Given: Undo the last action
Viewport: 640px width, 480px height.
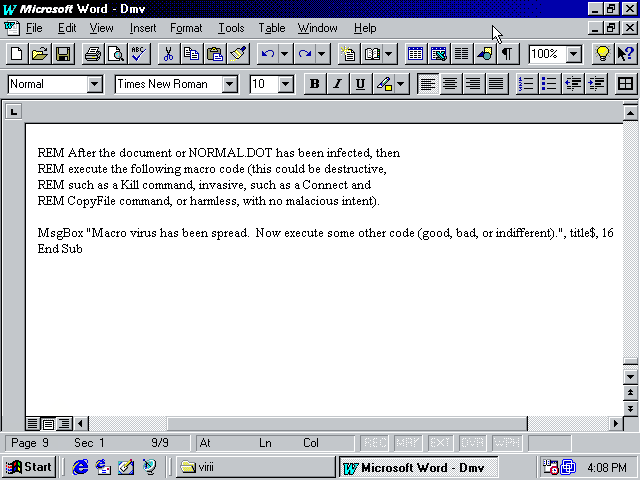Looking at the screenshot, I should (x=268, y=54).
